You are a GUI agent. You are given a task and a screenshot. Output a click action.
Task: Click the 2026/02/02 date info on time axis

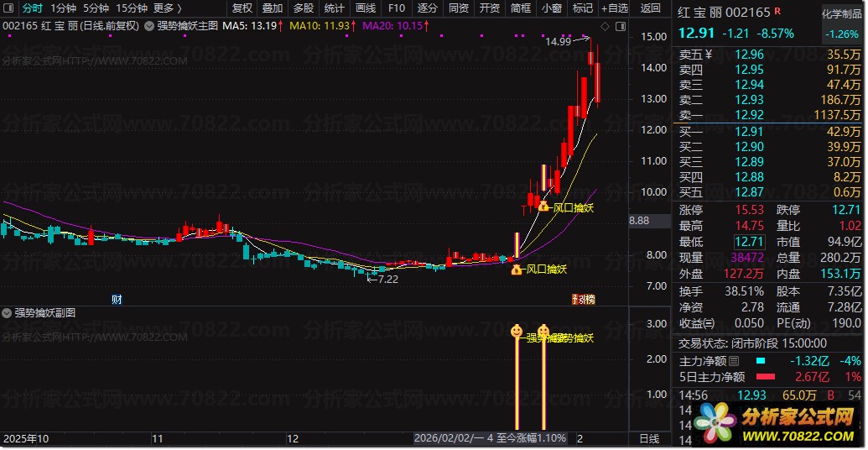click(490, 438)
